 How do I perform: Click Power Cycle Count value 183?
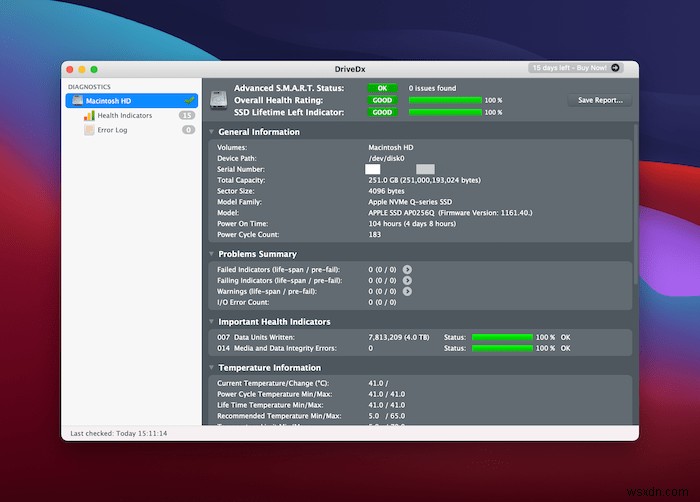pos(375,234)
